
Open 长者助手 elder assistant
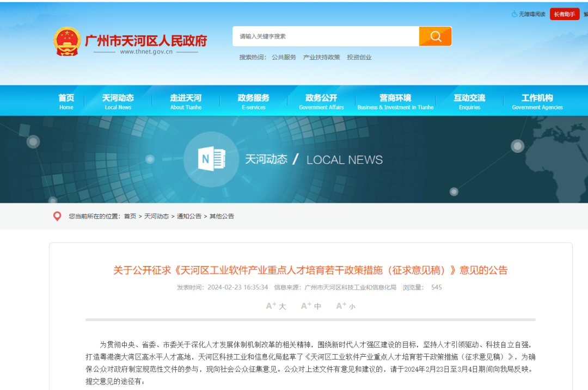pyautogui.click(x=564, y=15)
